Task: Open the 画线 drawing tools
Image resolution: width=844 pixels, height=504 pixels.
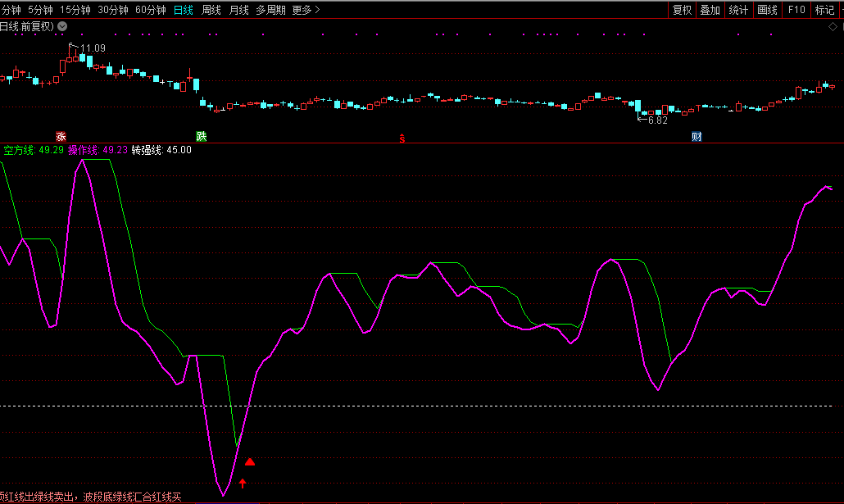Action: pyautogui.click(x=767, y=10)
